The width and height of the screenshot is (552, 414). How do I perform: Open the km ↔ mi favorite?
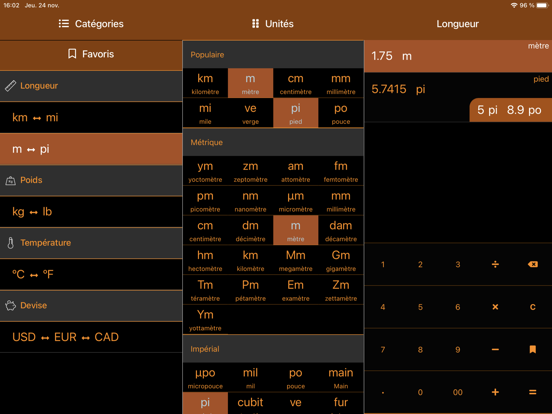(x=91, y=117)
